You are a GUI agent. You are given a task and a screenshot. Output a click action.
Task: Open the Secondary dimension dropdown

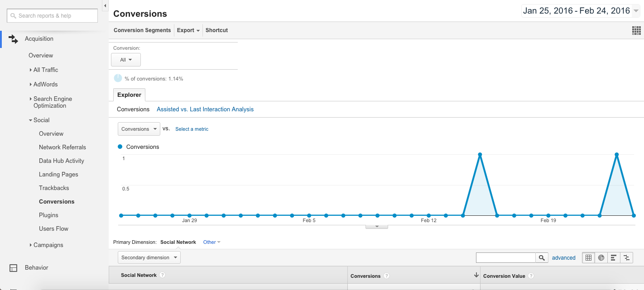pyautogui.click(x=149, y=257)
